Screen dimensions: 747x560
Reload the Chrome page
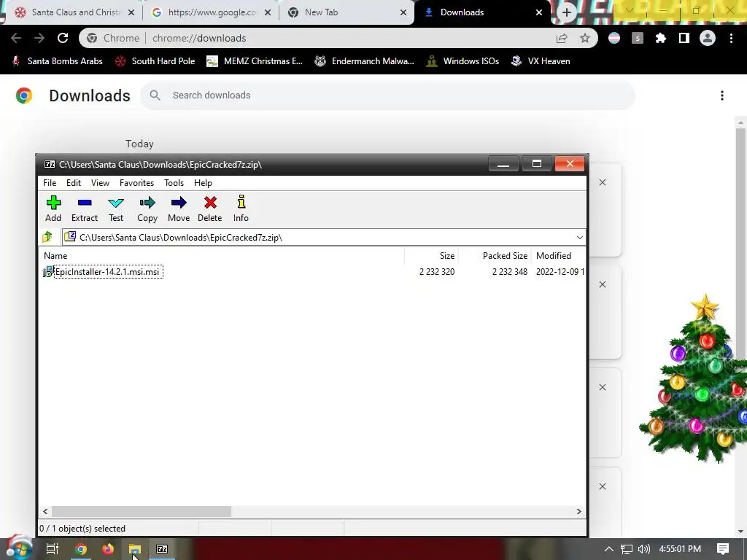pyautogui.click(x=63, y=38)
